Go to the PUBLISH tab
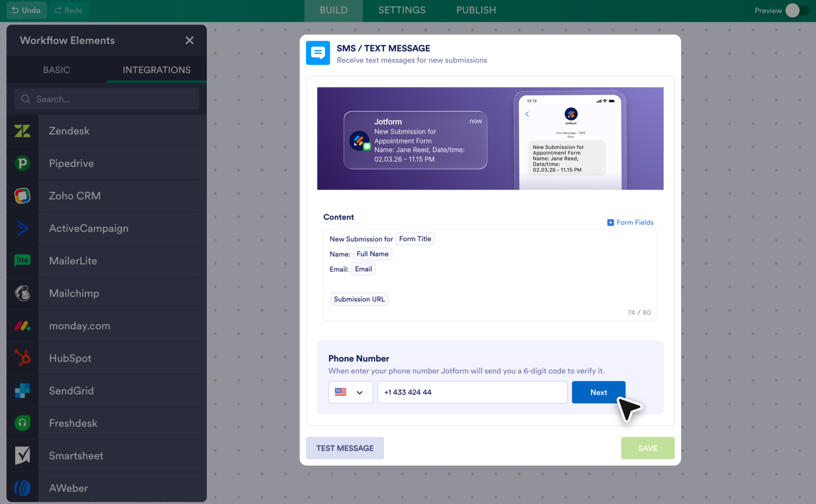Screen dimensions: 816x504 pyautogui.click(x=476, y=10)
